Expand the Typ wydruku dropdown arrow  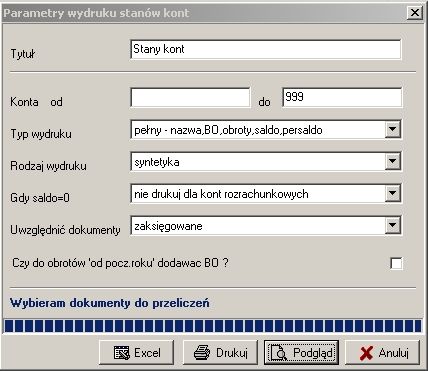392,129
